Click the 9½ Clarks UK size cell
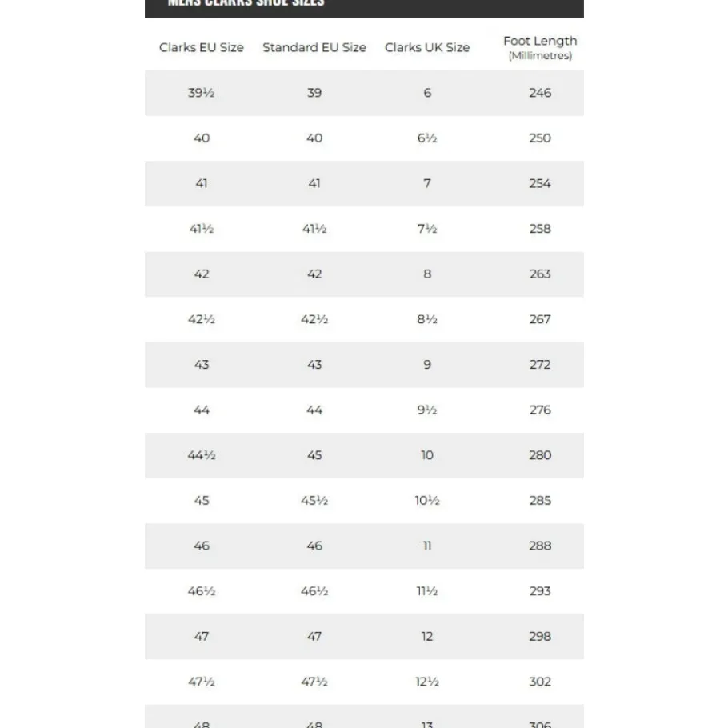This screenshot has width=728, height=728. (x=427, y=410)
